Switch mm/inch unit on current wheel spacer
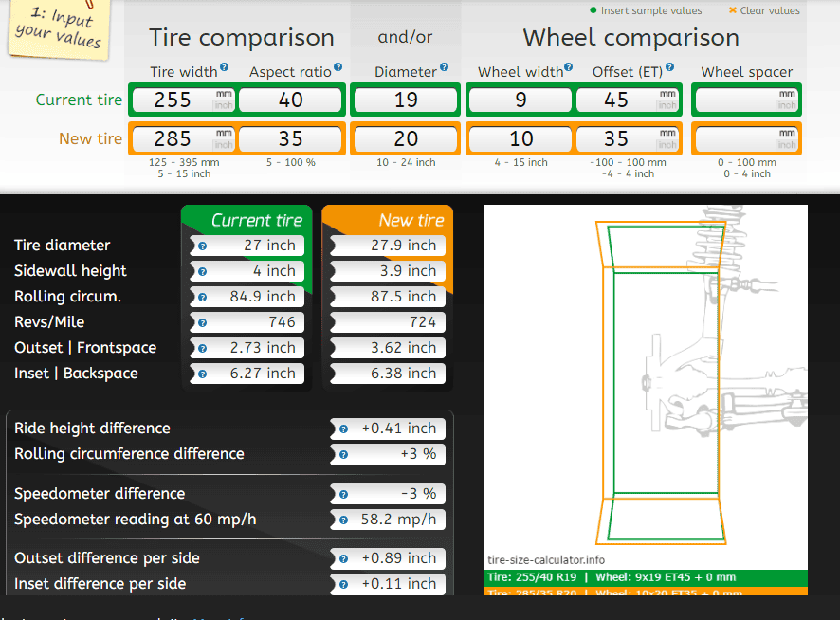The image size is (840, 620). pyautogui.click(x=787, y=100)
